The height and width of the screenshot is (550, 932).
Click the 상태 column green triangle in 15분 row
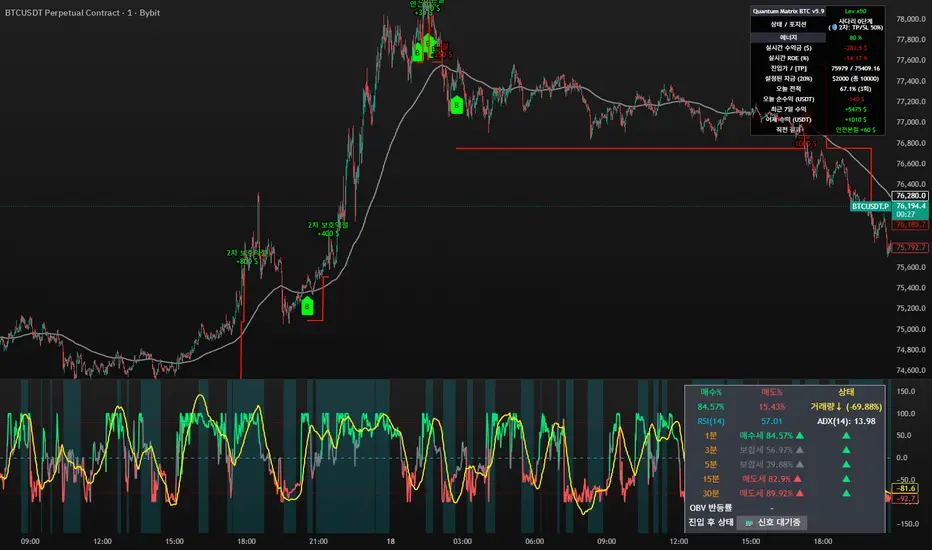pyautogui.click(x=846, y=479)
